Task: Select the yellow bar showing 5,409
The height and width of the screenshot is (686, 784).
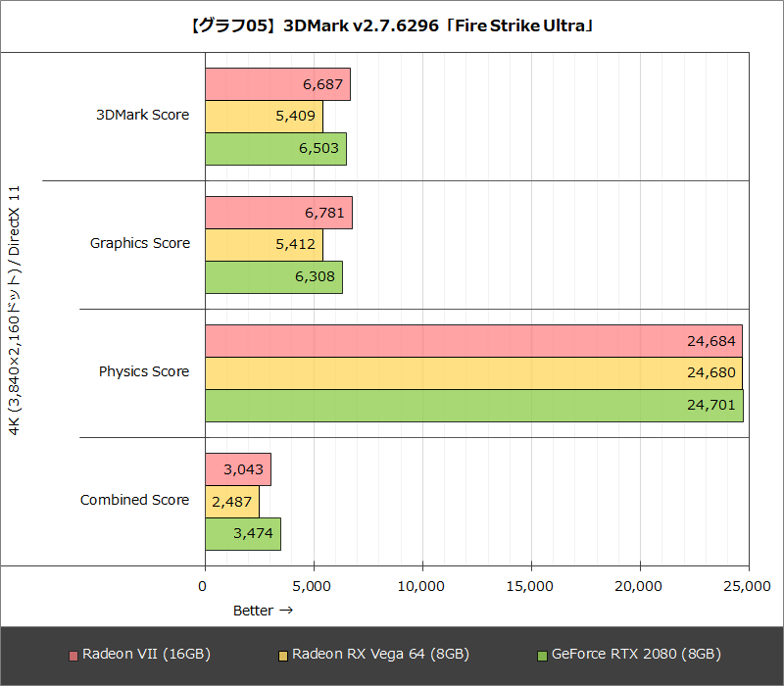Action: click(263, 115)
